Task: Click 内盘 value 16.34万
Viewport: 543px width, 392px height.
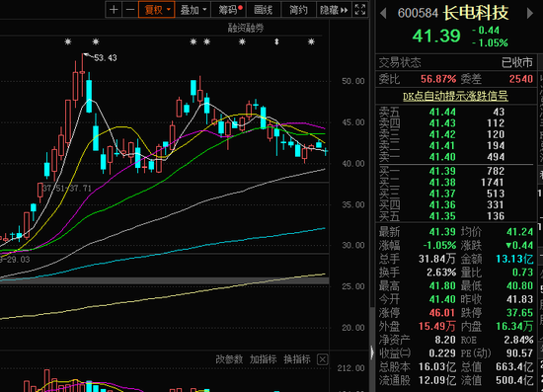Action: 514,326
